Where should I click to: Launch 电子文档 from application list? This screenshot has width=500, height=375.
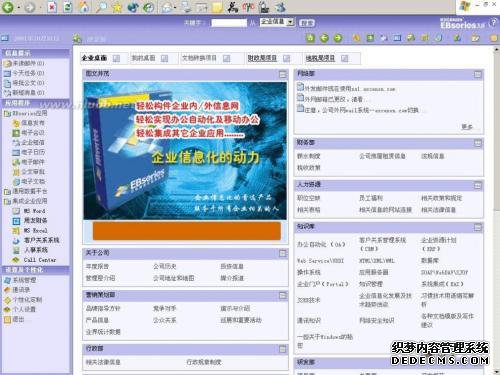pos(28,181)
